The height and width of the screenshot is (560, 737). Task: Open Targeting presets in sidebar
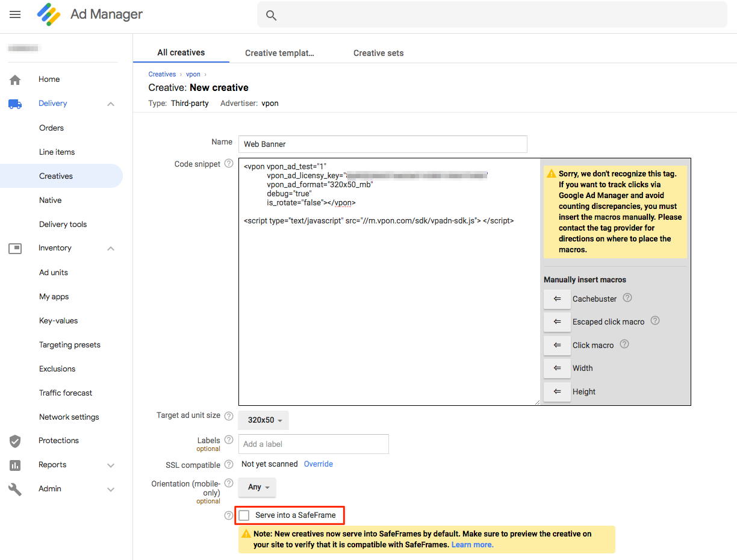[70, 344]
